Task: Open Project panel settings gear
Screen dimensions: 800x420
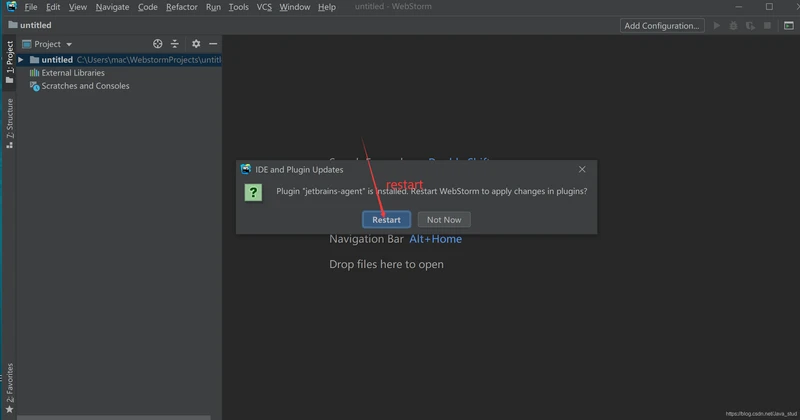Action: pyautogui.click(x=196, y=44)
